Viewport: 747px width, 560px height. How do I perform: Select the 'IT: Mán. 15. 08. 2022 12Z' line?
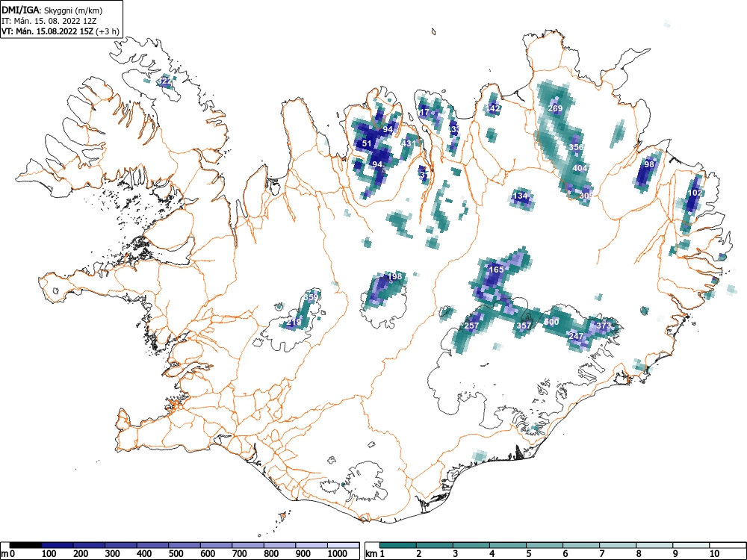[49, 21]
